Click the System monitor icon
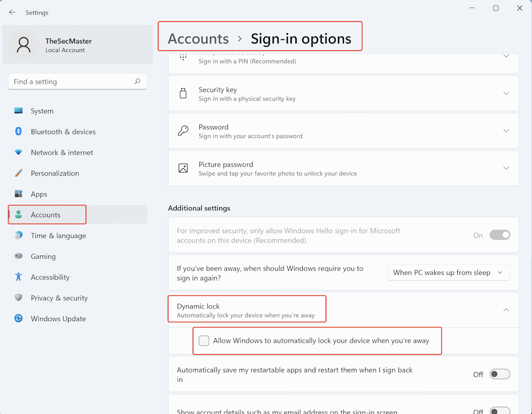 (x=18, y=111)
